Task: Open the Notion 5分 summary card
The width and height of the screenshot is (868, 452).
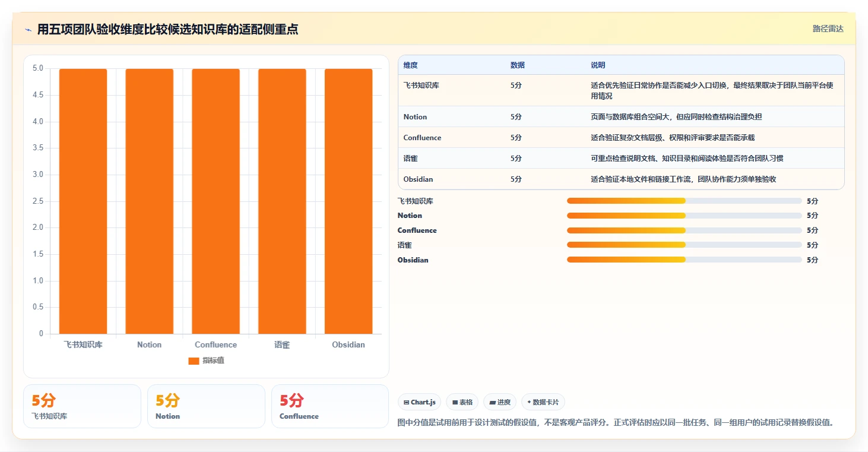Action: point(206,406)
